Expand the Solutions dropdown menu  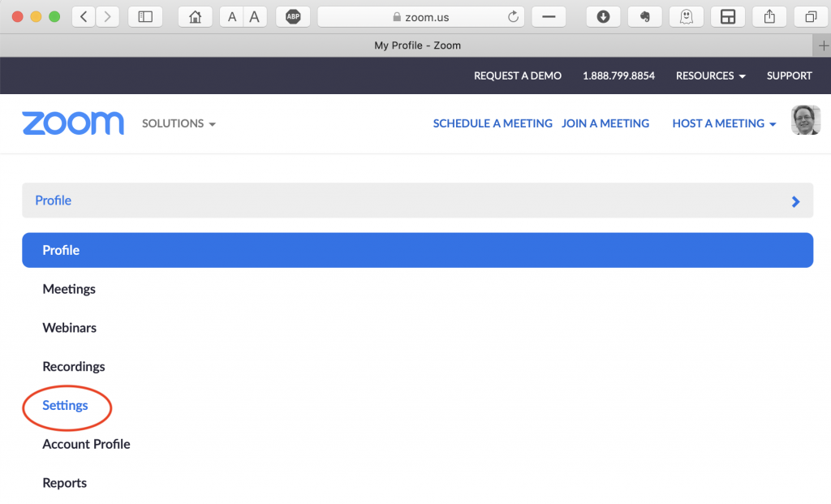pos(179,123)
